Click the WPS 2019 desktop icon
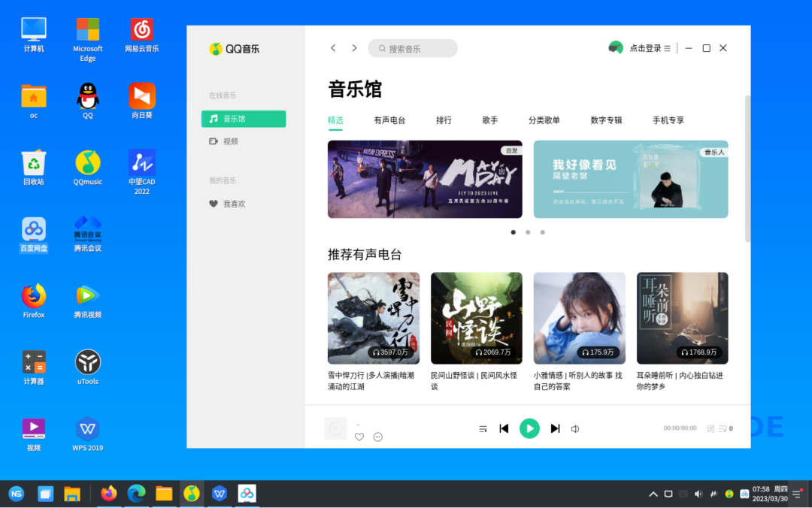Image resolution: width=812 pixels, height=508 pixels. [x=87, y=434]
